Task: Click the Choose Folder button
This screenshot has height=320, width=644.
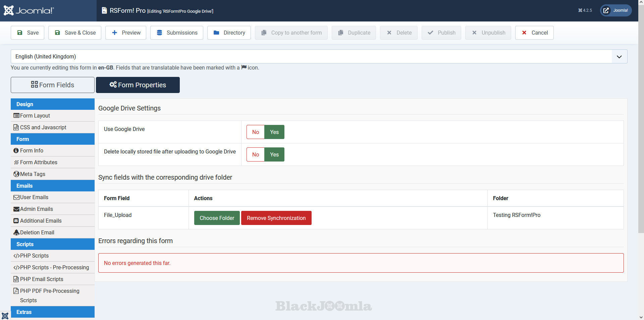Action: [x=217, y=218]
